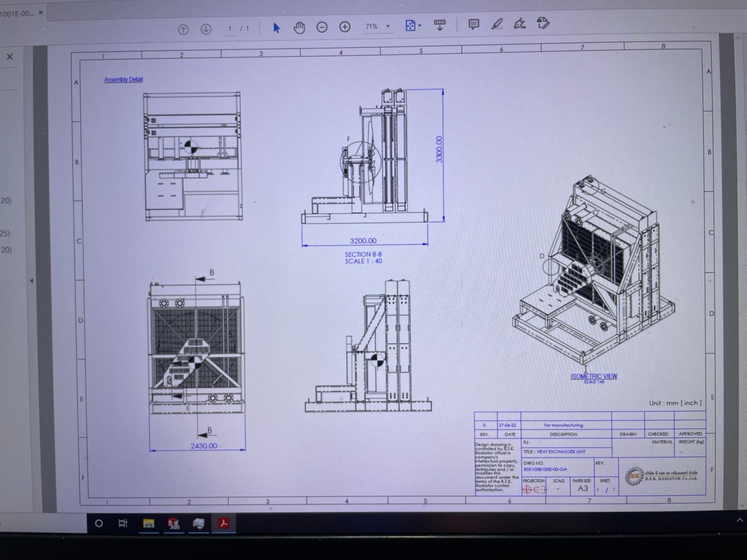Click the HEAT EXCHANGER UNIT title
The width and height of the screenshot is (747, 560).
pos(561,451)
